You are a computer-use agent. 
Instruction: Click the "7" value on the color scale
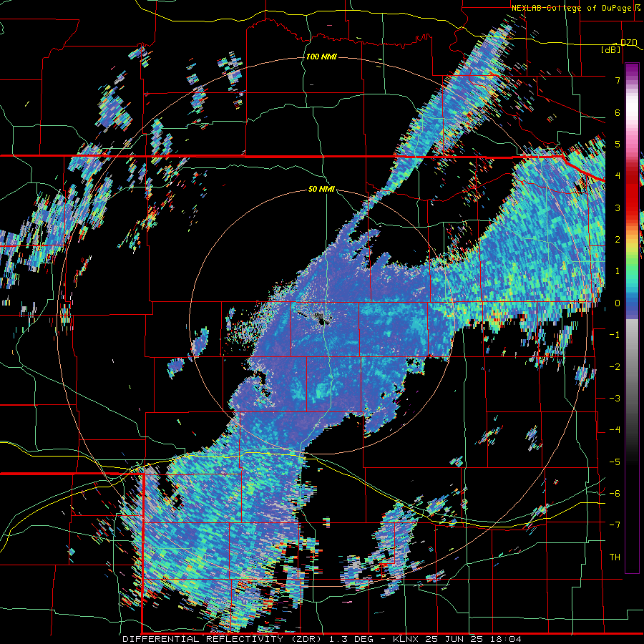pos(618,80)
